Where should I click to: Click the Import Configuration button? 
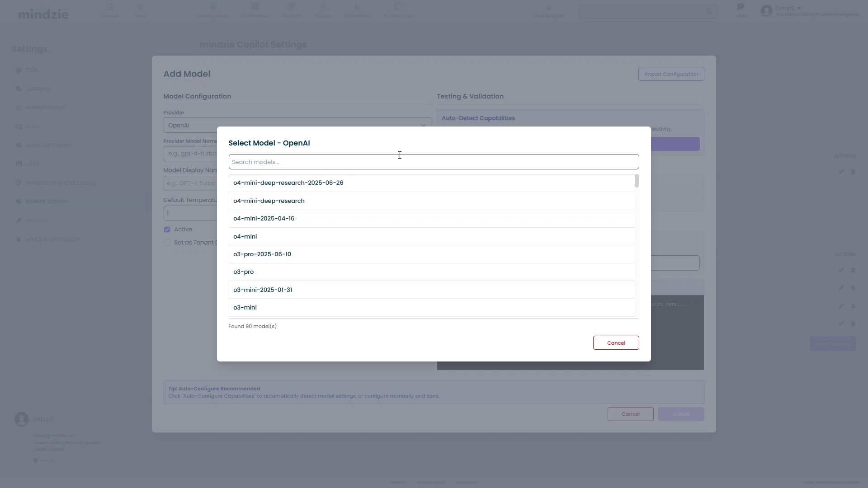tap(671, 74)
